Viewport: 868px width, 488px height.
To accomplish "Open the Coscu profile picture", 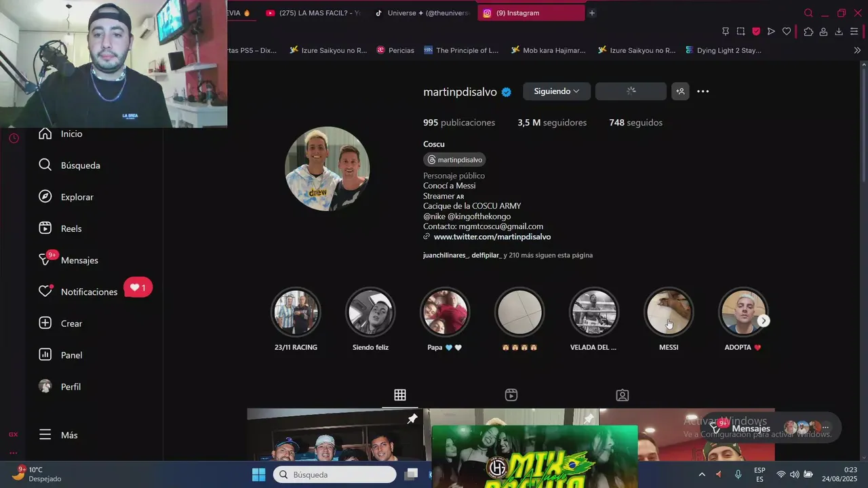I will (327, 169).
